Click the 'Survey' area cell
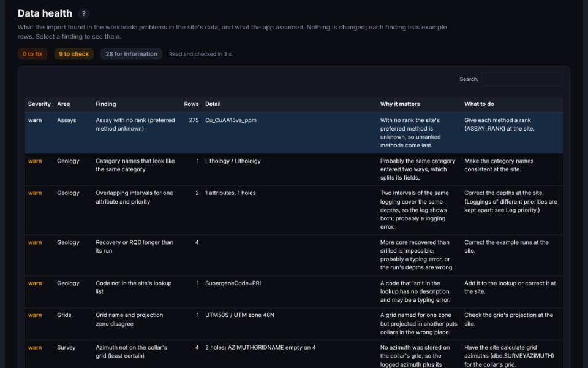Image resolution: width=588 pixels, height=368 pixels. coord(66,347)
